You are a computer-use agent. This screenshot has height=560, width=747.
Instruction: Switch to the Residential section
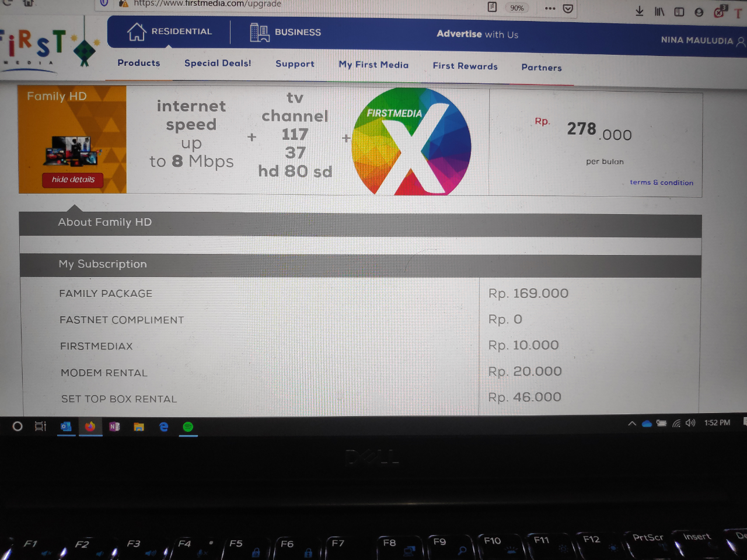pyautogui.click(x=169, y=32)
